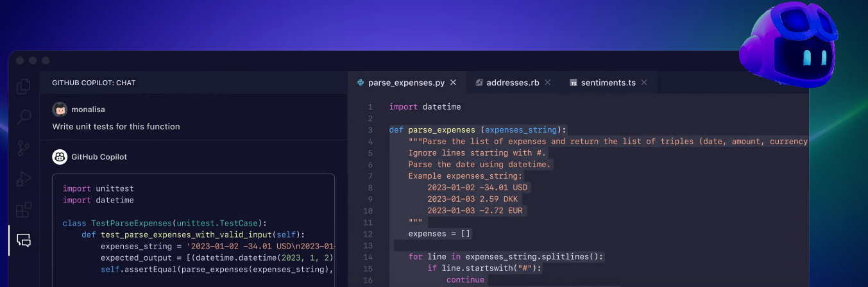Screen dimensions: 868x287
Task: Click the '2023-01-02 -34.01 USD' line in editor
Action: coord(477,187)
